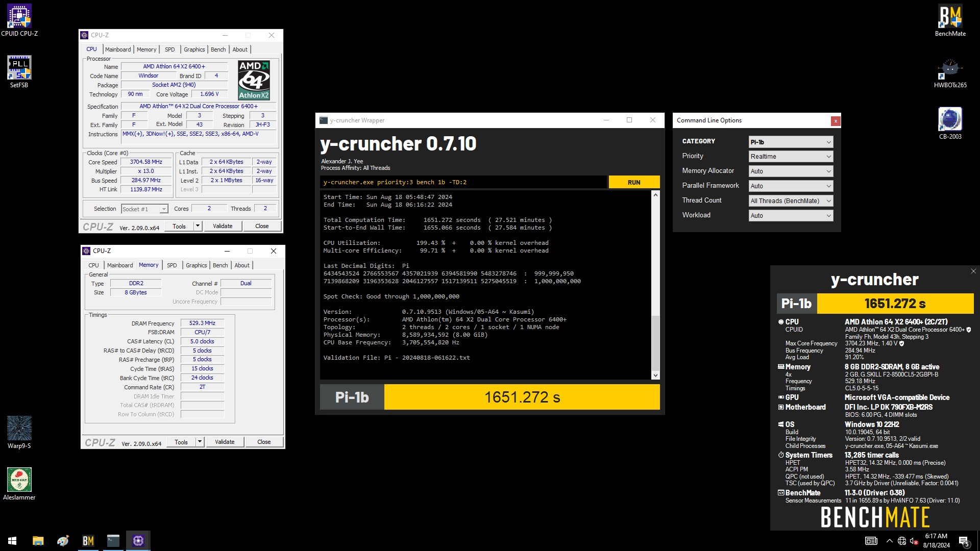Open the HWBOTx265 desktop shortcut
Screen dimensions: 980x551
click(950, 72)
